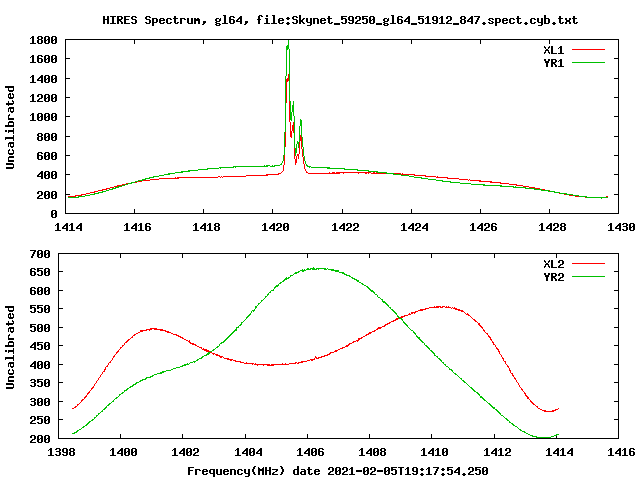Click the red XL2 curve peak near 1410
640x480 pixels.
point(441,307)
